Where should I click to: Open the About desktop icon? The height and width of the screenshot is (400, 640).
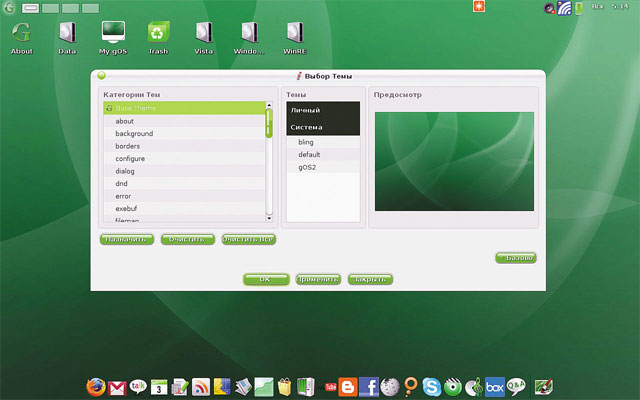22,38
